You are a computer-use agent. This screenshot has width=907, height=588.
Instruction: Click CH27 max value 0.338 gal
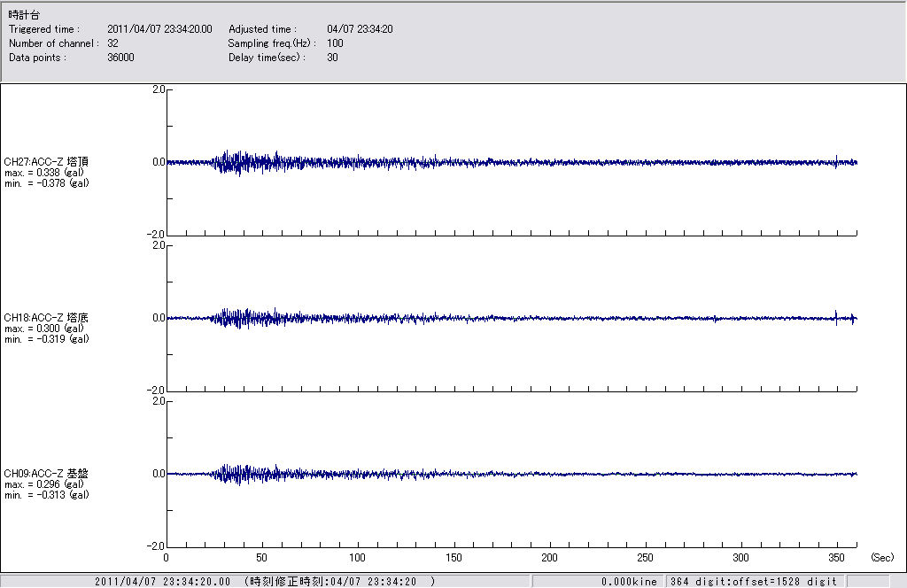tap(44, 173)
